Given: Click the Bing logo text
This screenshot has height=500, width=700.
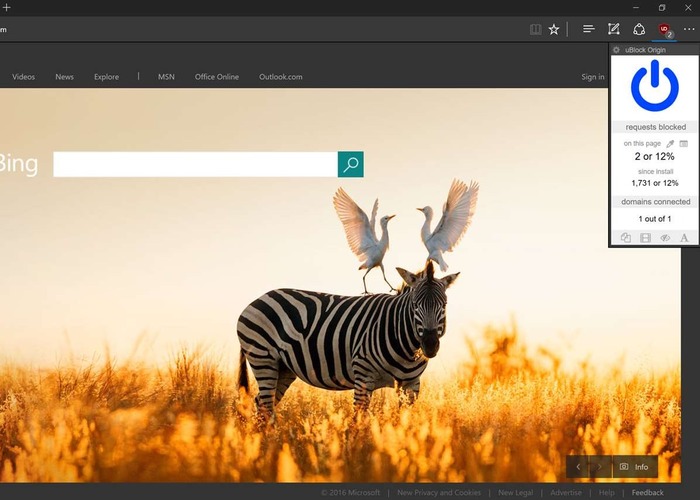Looking at the screenshot, I should pyautogui.click(x=18, y=164).
